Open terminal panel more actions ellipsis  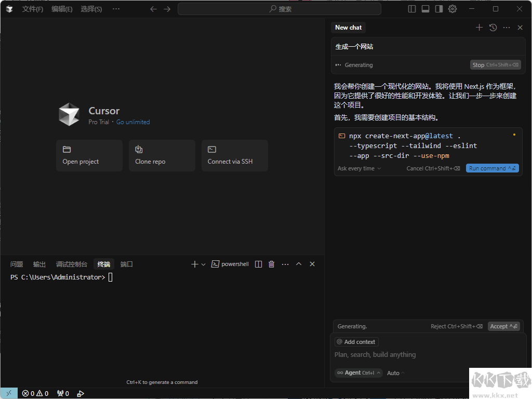coord(285,264)
